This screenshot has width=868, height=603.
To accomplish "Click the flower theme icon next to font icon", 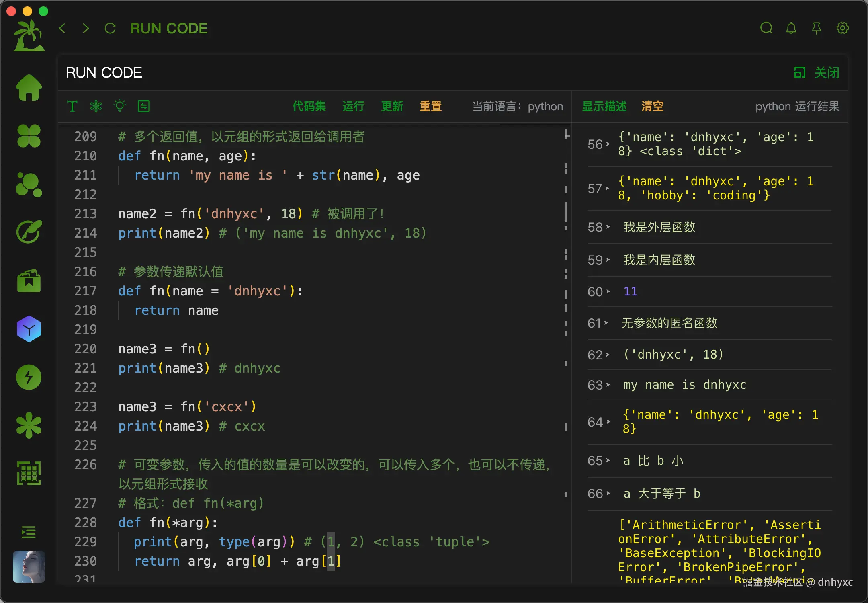I will pos(96,106).
